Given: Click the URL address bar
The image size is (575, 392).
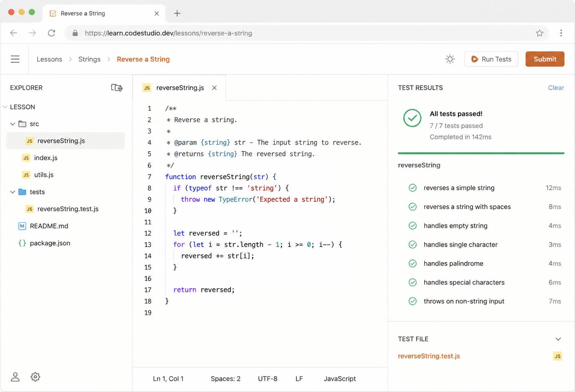Looking at the screenshot, I should [x=306, y=33].
